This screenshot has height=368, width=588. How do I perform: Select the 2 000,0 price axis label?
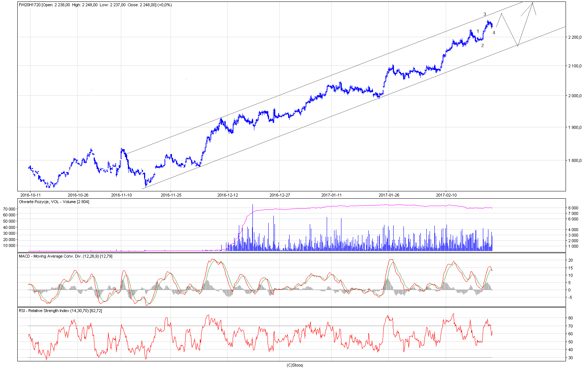tap(574, 96)
